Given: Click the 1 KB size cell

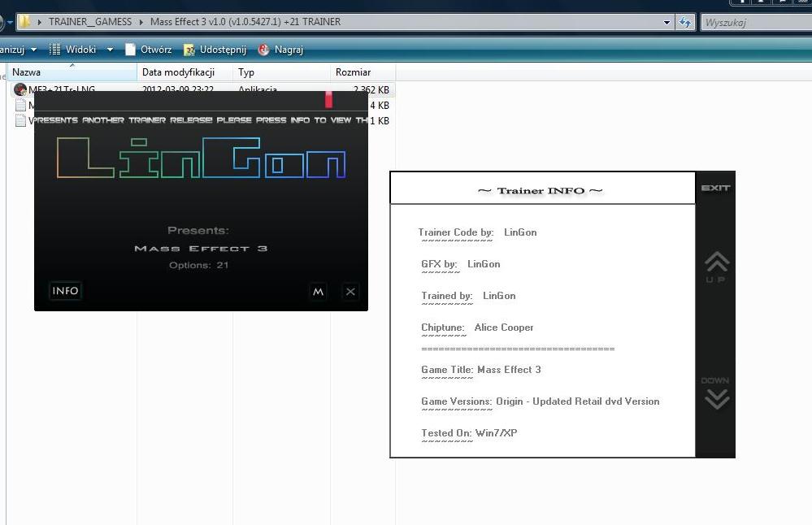Looking at the screenshot, I should tap(379, 120).
